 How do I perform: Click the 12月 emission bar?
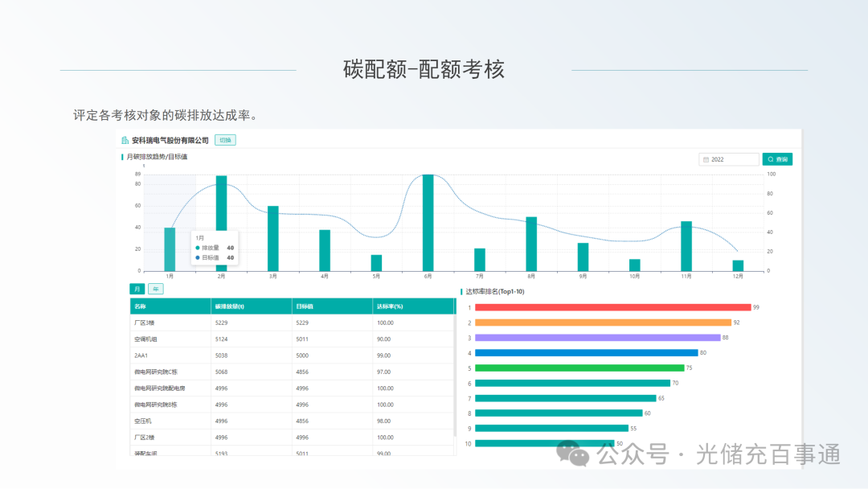point(738,266)
